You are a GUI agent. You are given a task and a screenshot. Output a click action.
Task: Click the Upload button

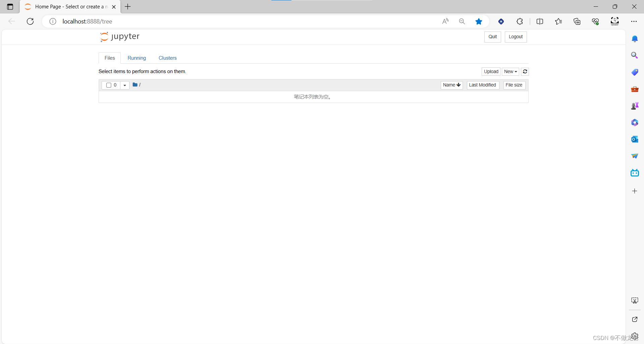tap(491, 71)
